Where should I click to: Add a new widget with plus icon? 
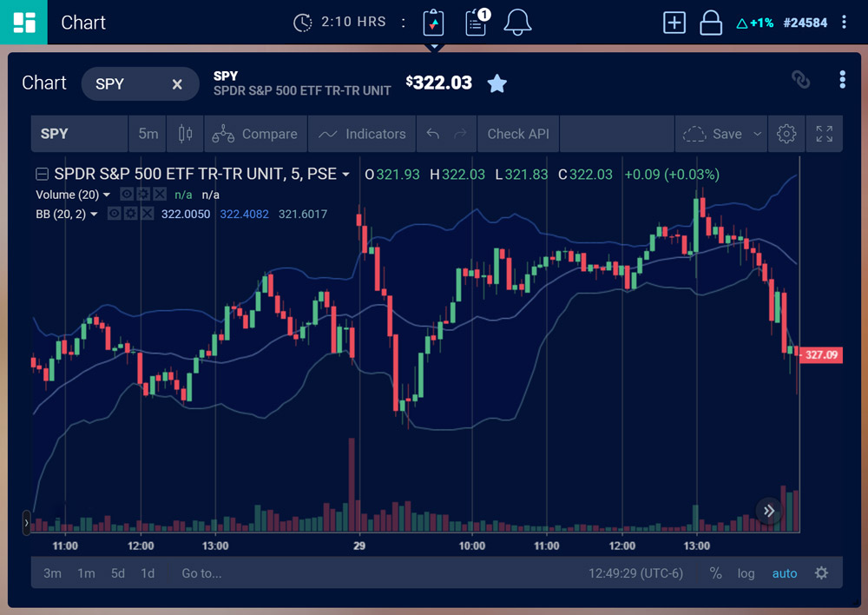[x=674, y=23]
